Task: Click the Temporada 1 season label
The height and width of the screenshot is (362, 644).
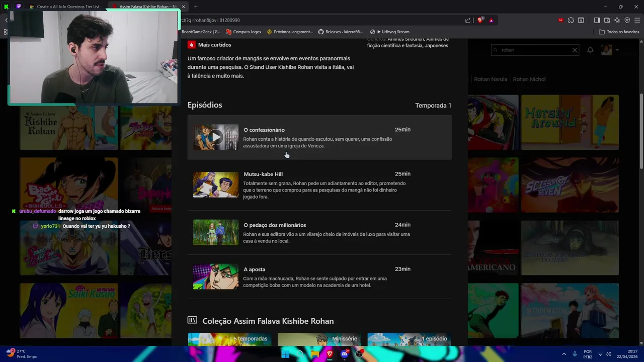Action: (433, 105)
